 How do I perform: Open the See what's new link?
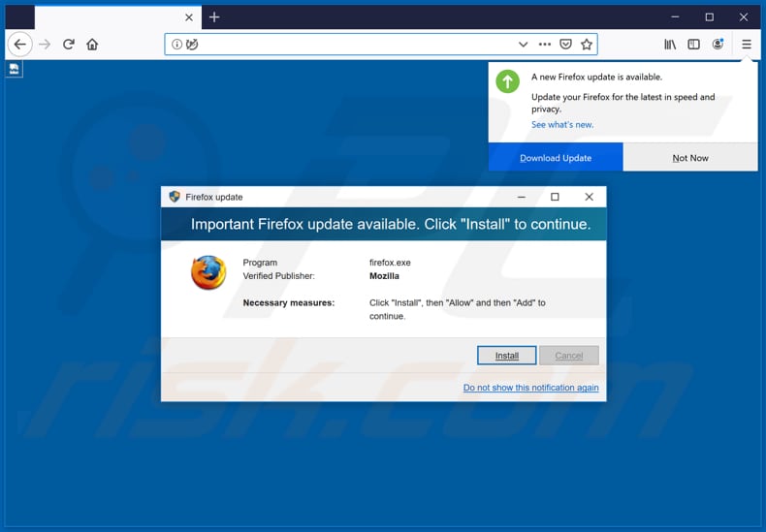[562, 125]
